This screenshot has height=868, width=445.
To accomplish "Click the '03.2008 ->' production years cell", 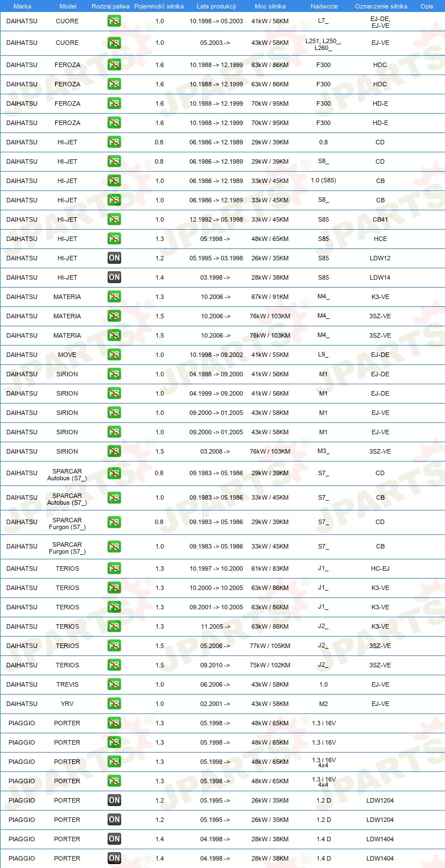I will 215,451.
